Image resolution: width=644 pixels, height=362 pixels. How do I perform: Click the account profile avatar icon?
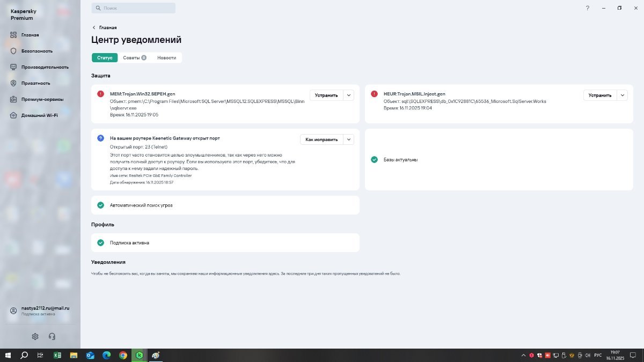(14, 311)
